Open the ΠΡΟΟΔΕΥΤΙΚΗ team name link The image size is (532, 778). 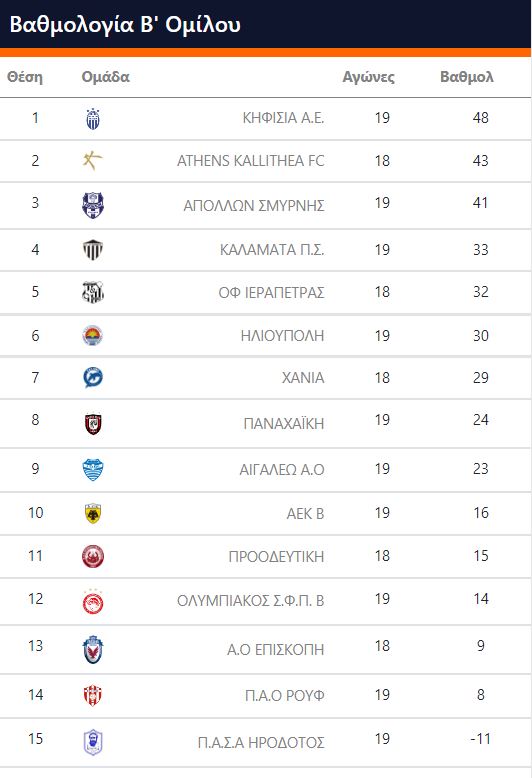pos(276,557)
